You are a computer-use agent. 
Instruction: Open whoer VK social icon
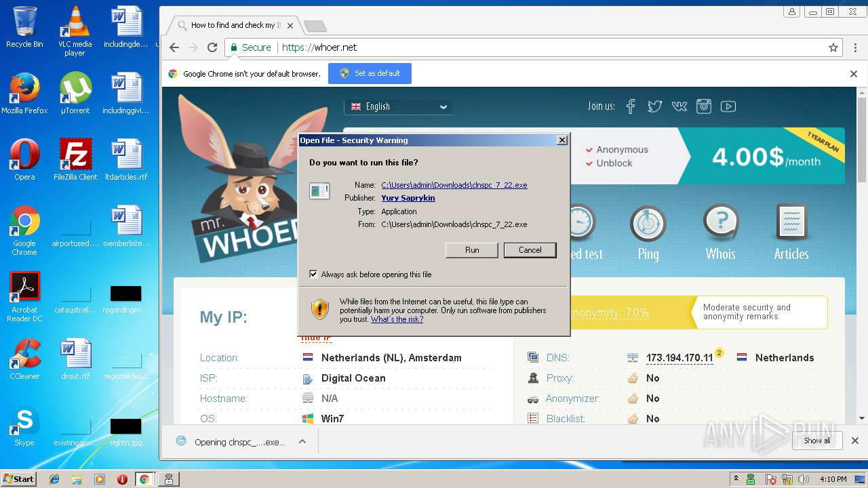(679, 106)
